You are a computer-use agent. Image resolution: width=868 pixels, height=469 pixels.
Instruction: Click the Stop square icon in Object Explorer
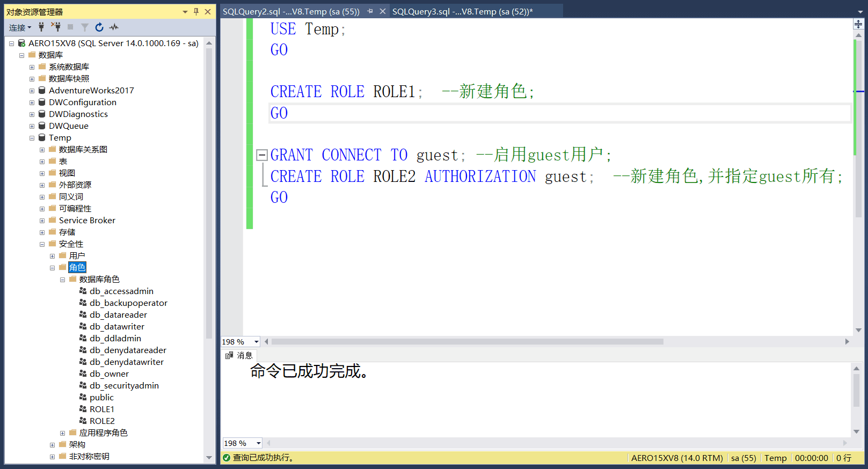(x=70, y=27)
